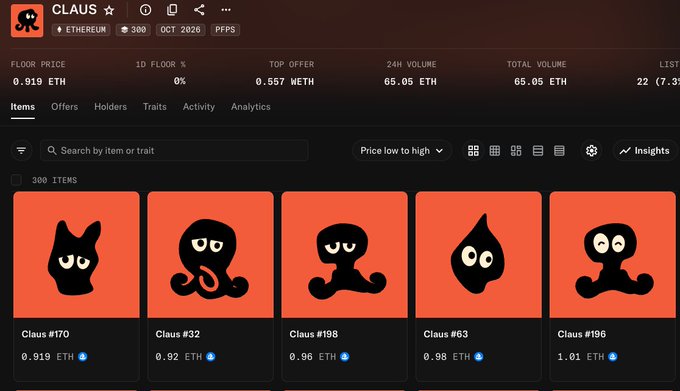Select the large grid view
Screen dimensions: 680x391
tap(474, 150)
